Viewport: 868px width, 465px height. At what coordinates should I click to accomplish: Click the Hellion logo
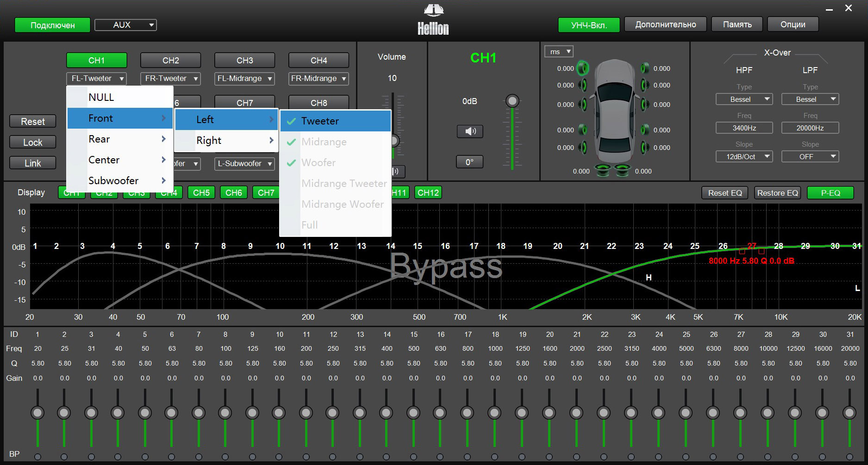pyautogui.click(x=433, y=19)
